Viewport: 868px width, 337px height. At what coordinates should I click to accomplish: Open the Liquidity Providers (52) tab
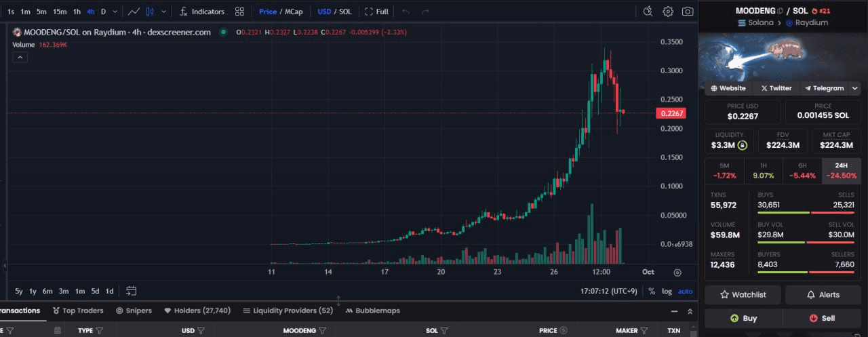tap(288, 311)
